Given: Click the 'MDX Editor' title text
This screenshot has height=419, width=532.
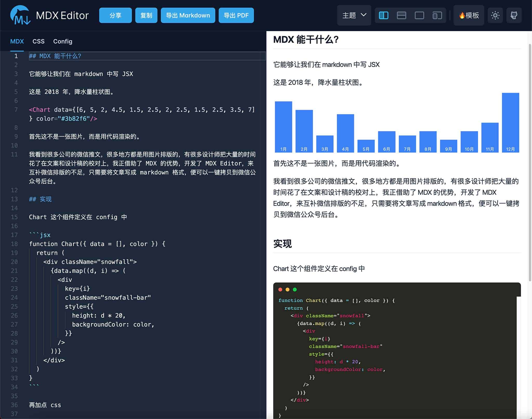Looking at the screenshot, I should tap(62, 15).
